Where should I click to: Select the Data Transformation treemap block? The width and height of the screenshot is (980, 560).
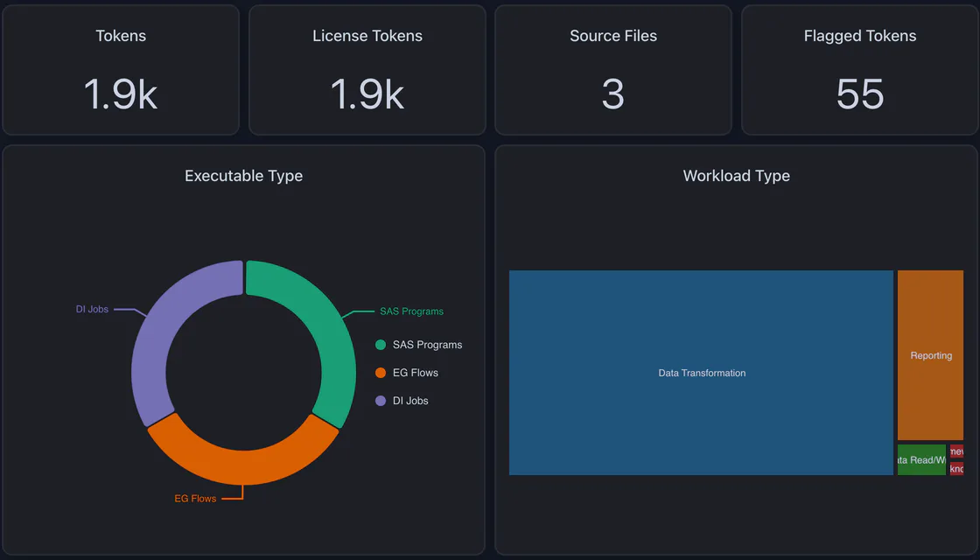(701, 373)
